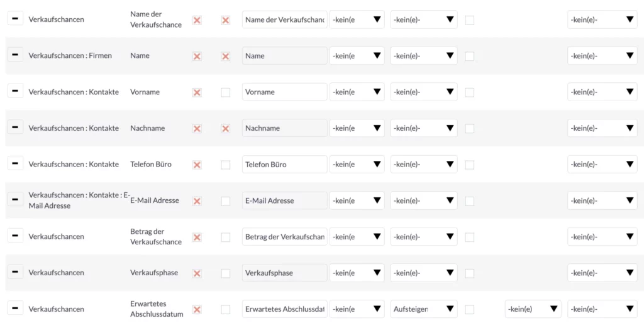Delete the Vorname field row
This screenshot has height=328, width=644.
coord(15,90)
